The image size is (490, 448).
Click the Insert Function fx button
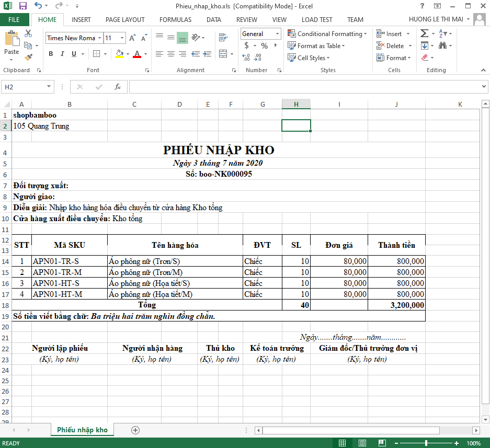118,87
